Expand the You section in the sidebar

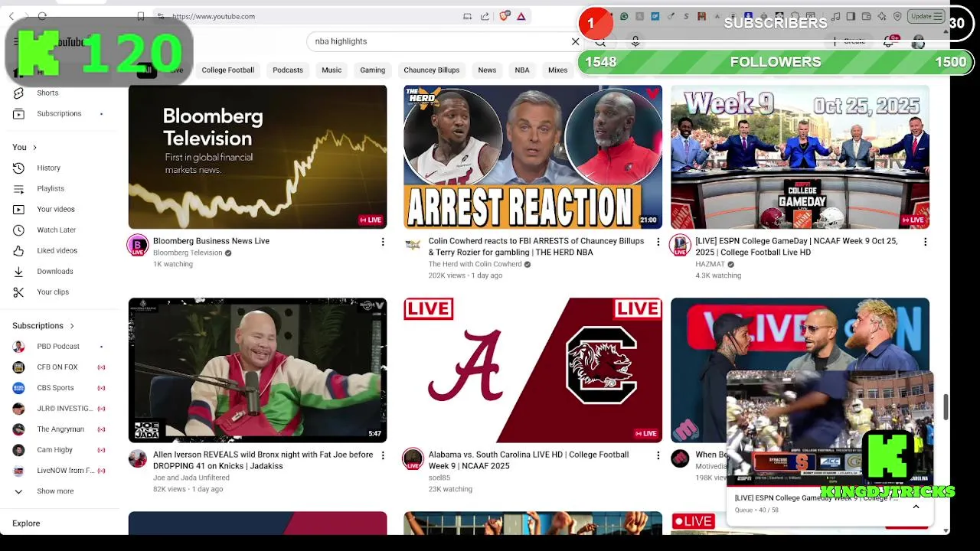pos(24,147)
